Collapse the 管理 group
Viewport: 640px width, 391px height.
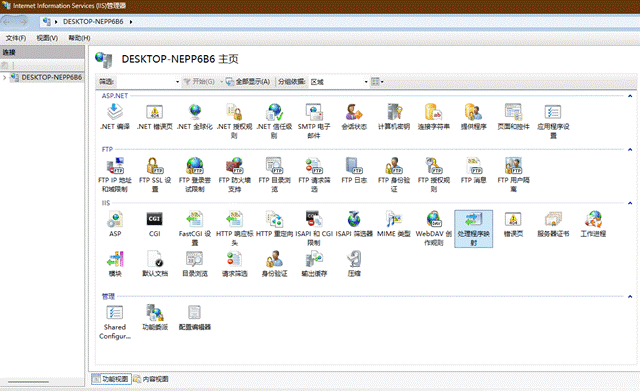coord(630,297)
